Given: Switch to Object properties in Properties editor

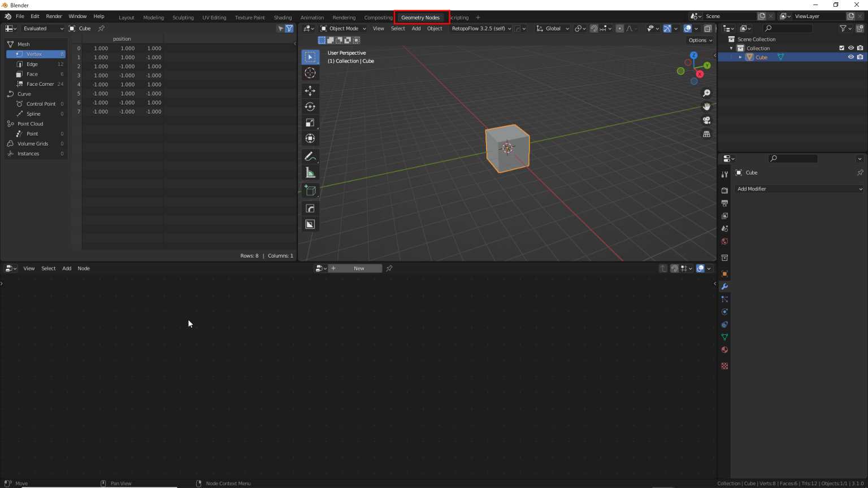Looking at the screenshot, I should click(724, 273).
